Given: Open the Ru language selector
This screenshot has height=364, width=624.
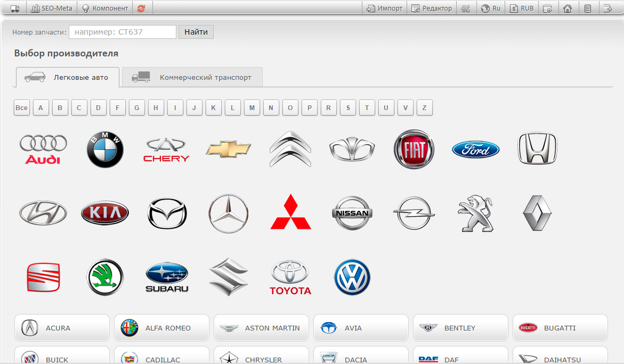Looking at the screenshot, I should pyautogui.click(x=491, y=8).
